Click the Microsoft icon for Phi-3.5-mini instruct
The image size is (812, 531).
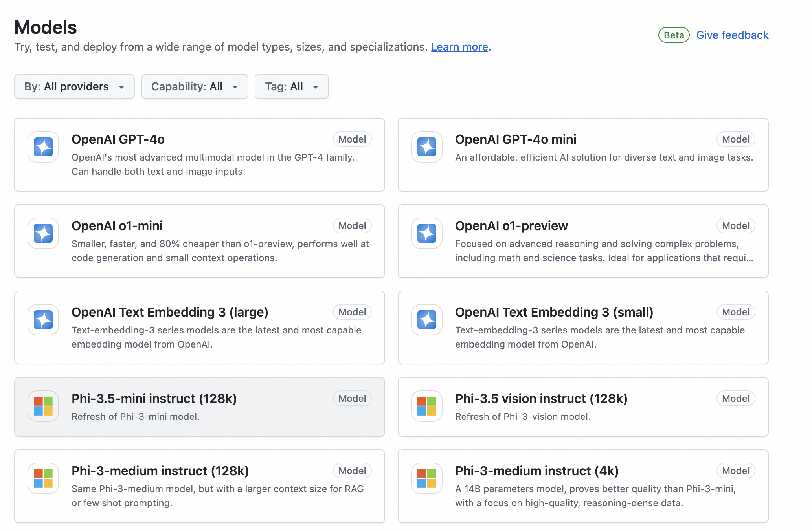click(x=43, y=406)
